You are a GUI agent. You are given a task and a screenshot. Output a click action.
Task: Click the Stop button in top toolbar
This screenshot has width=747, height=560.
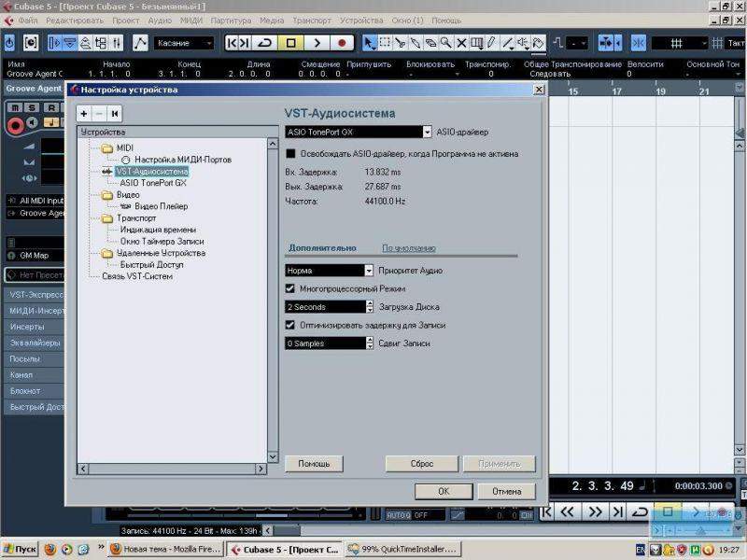pos(290,43)
